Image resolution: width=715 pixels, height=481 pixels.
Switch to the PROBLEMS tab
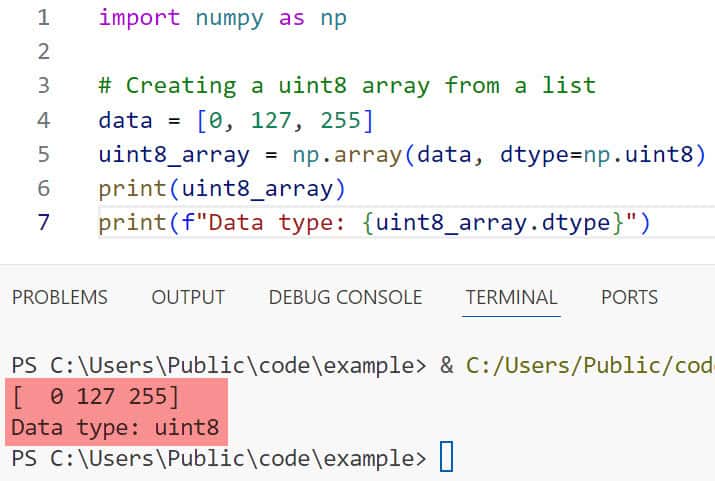click(x=59, y=297)
